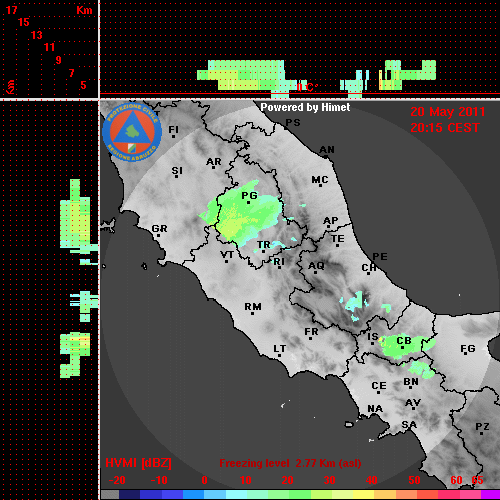Click the 40 value on the dBZ scale
Screen dimensions: 500x500
pos(371,480)
